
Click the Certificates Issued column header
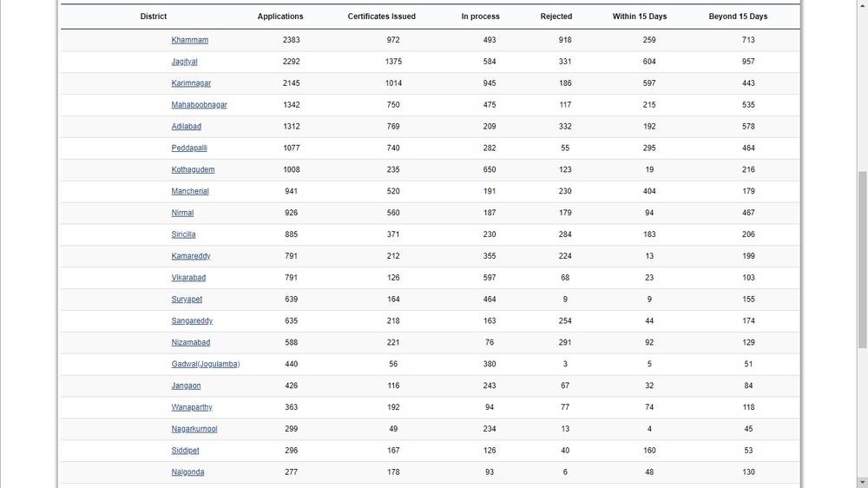point(382,16)
